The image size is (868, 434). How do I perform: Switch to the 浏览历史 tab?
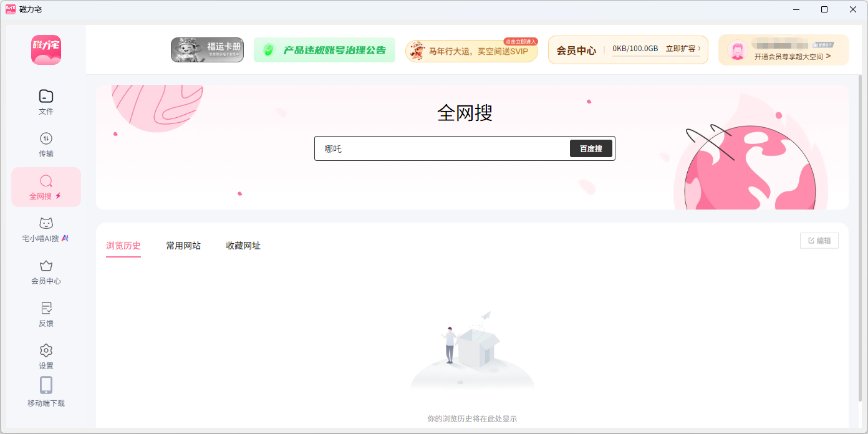123,246
